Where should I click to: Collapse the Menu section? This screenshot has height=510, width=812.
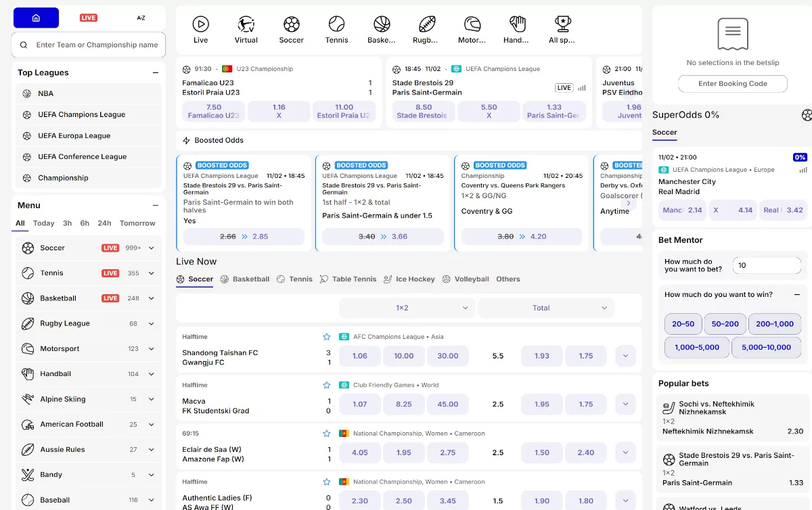(x=156, y=206)
